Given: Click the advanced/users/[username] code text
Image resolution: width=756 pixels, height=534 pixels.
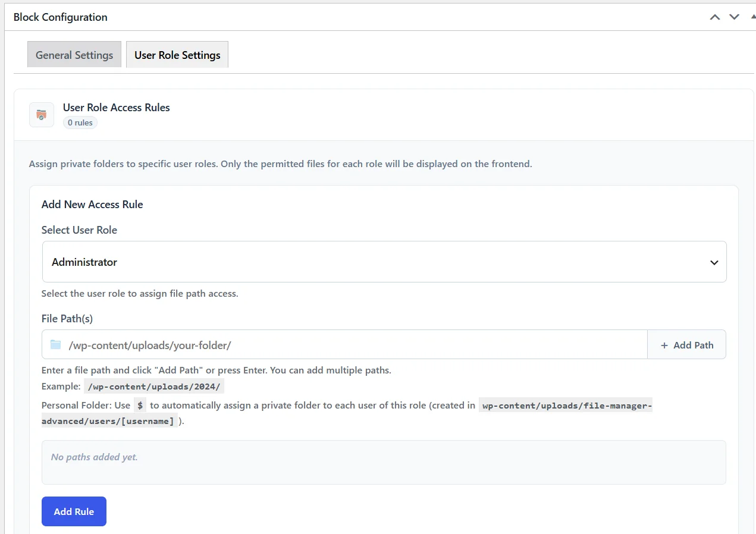Looking at the screenshot, I should click(x=109, y=421).
